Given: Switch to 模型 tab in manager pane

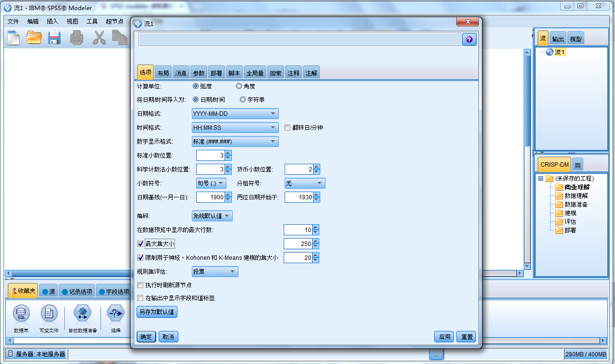Looking at the screenshot, I should (x=576, y=39).
